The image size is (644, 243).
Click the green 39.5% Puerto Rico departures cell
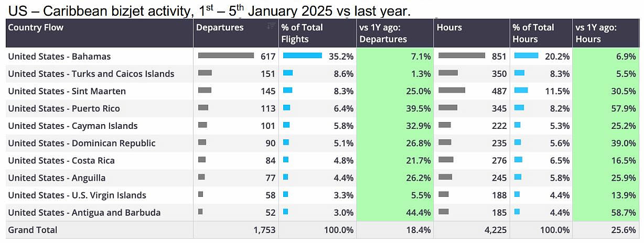point(395,108)
